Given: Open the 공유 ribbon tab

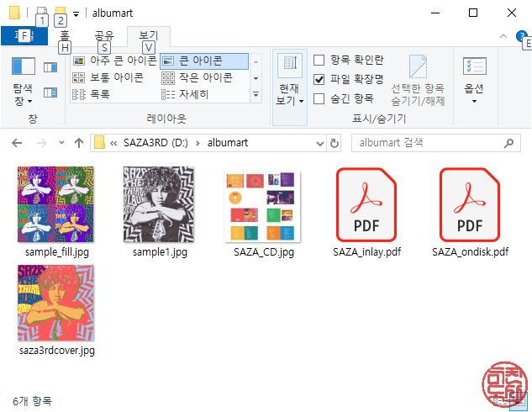Looking at the screenshot, I should [x=104, y=35].
